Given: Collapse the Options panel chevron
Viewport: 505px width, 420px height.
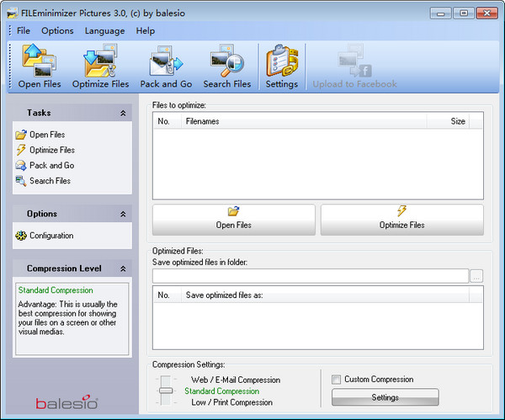Looking at the screenshot, I should [123, 214].
